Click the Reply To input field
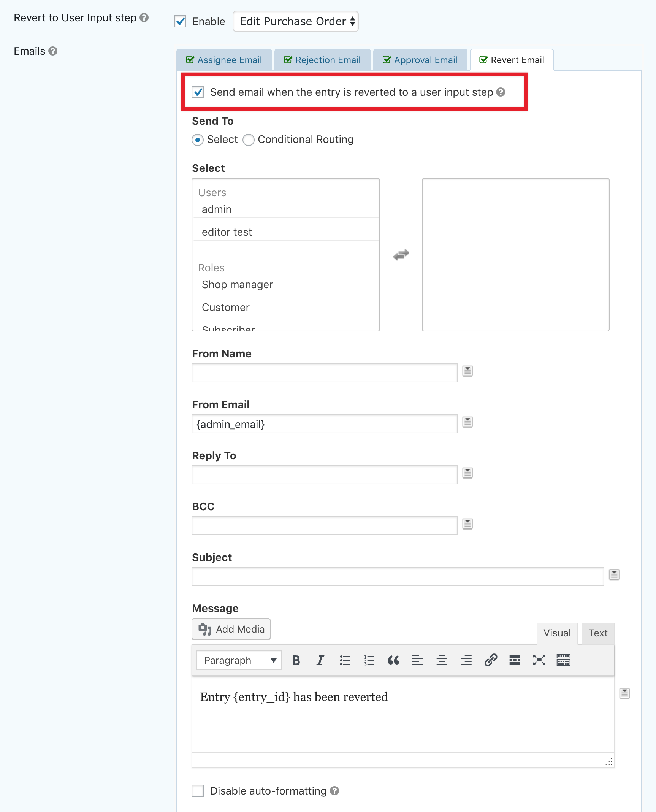Viewport: 656px width, 812px height. [x=325, y=475]
